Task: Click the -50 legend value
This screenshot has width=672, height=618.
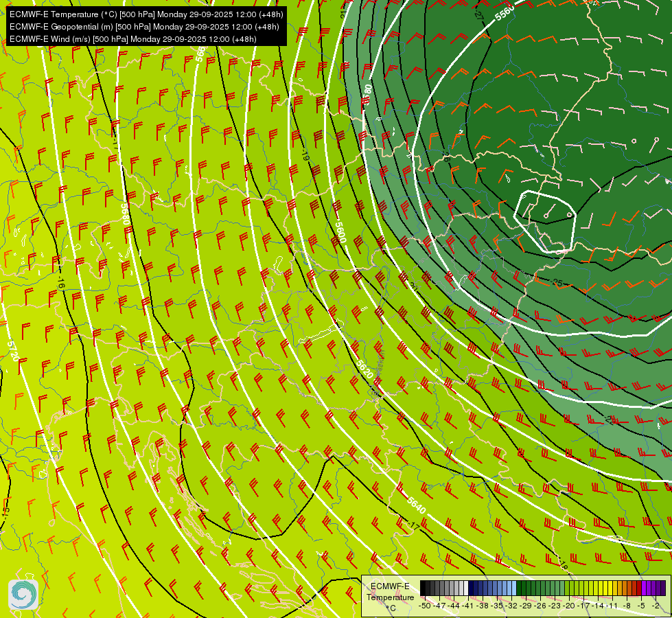Action: coord(424,606)
